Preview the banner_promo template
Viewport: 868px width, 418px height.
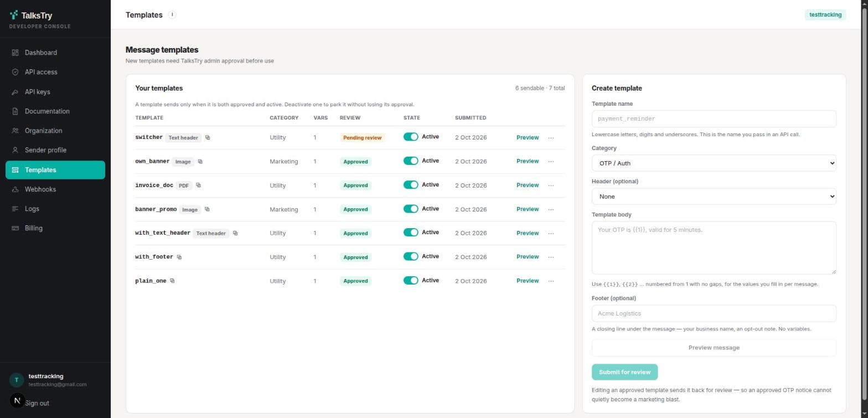tap(528, 209)
